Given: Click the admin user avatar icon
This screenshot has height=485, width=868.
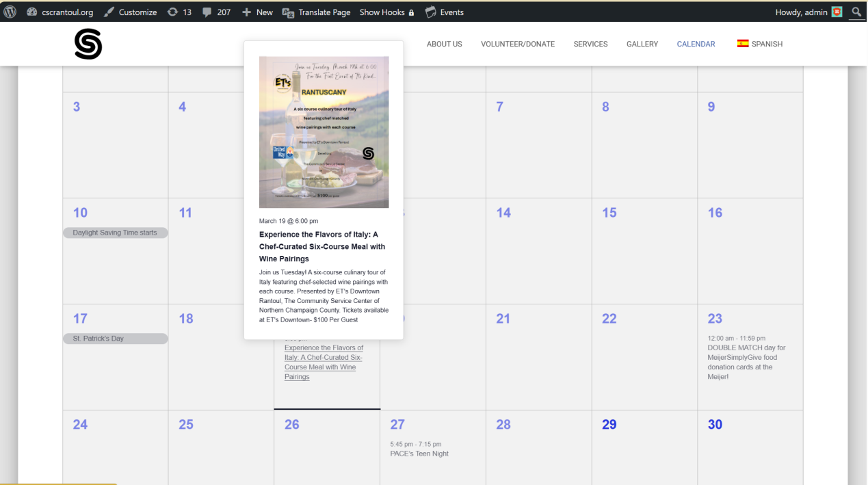Looking at the screenshot, I should (837, 12).
